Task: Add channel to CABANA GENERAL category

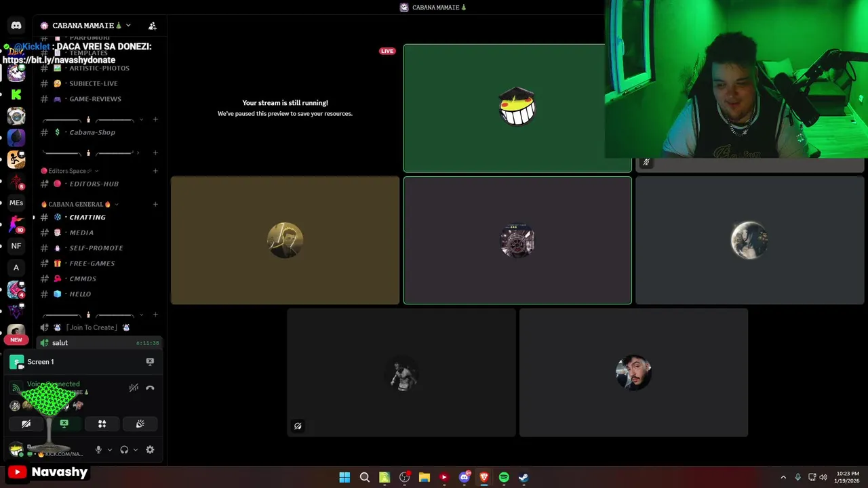Action: (155, 204)
